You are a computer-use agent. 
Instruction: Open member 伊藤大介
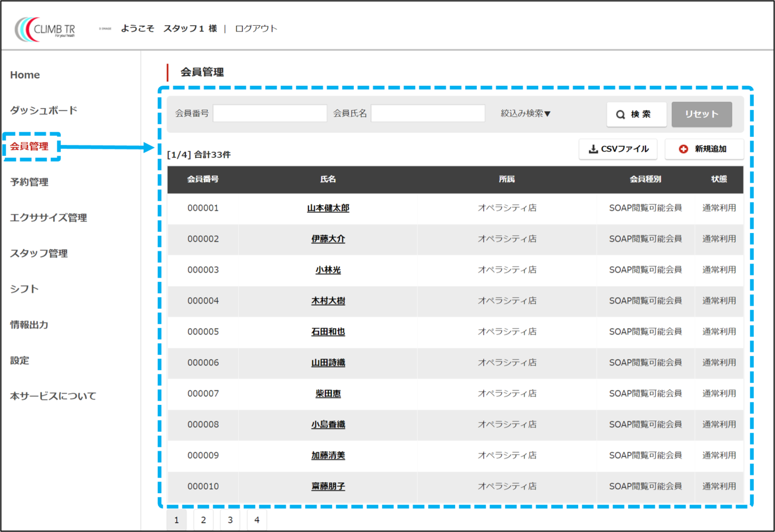coord(328,239)
